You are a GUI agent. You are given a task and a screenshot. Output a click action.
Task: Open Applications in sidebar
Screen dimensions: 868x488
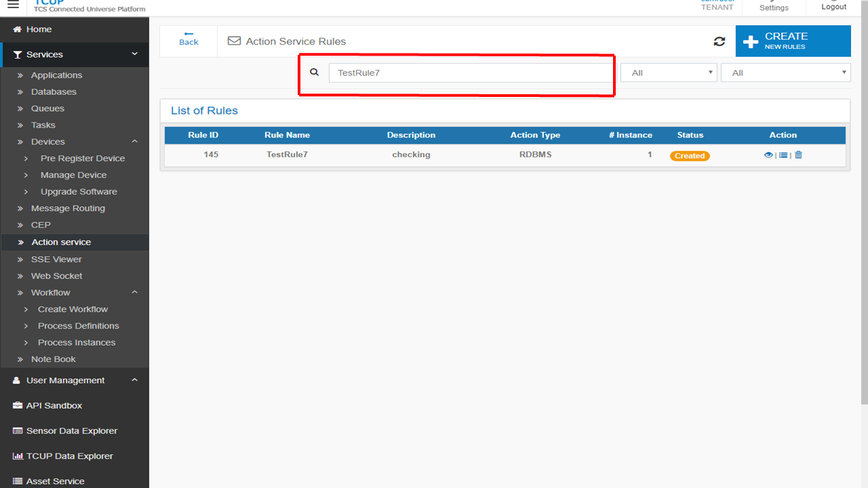56,75
